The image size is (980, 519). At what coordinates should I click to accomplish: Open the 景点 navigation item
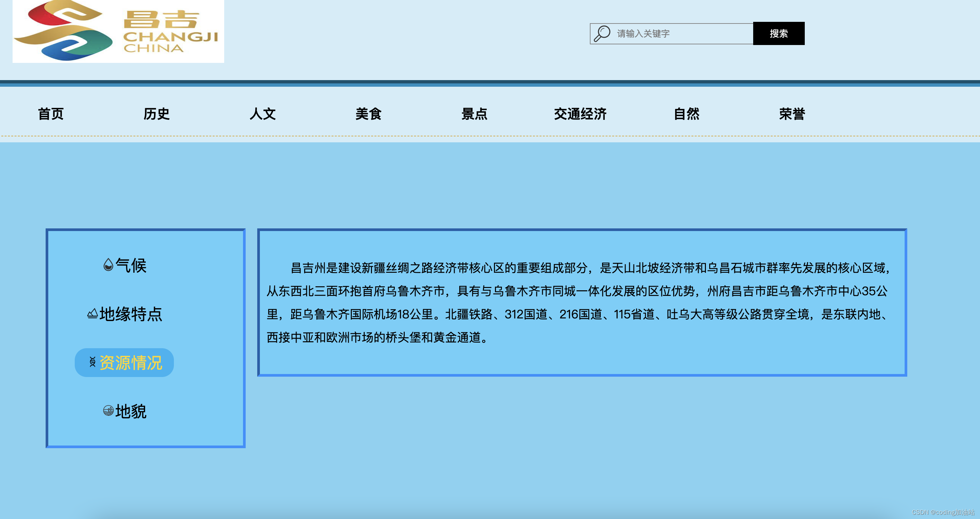point(474,114)
